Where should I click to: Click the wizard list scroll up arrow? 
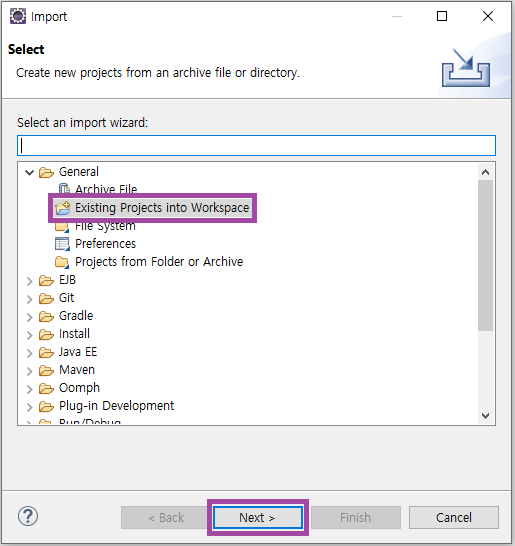pyautogui.click(x=485, y=172)
